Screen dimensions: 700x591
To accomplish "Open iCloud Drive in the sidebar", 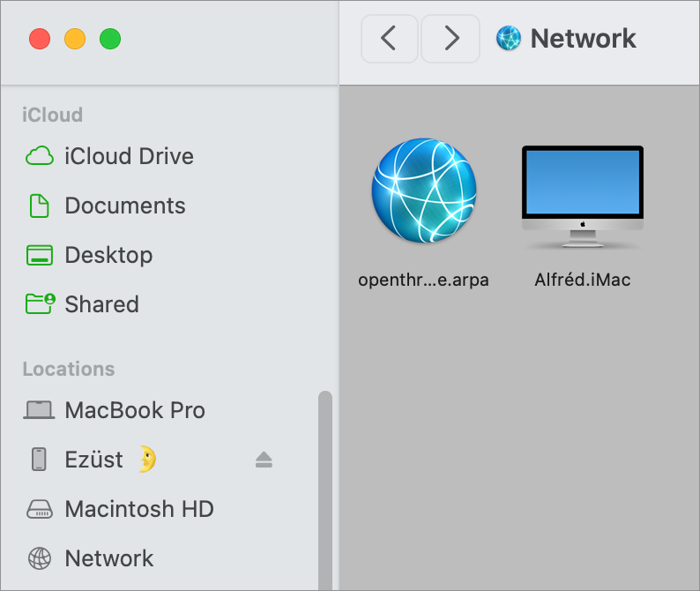I will [128, 156].
